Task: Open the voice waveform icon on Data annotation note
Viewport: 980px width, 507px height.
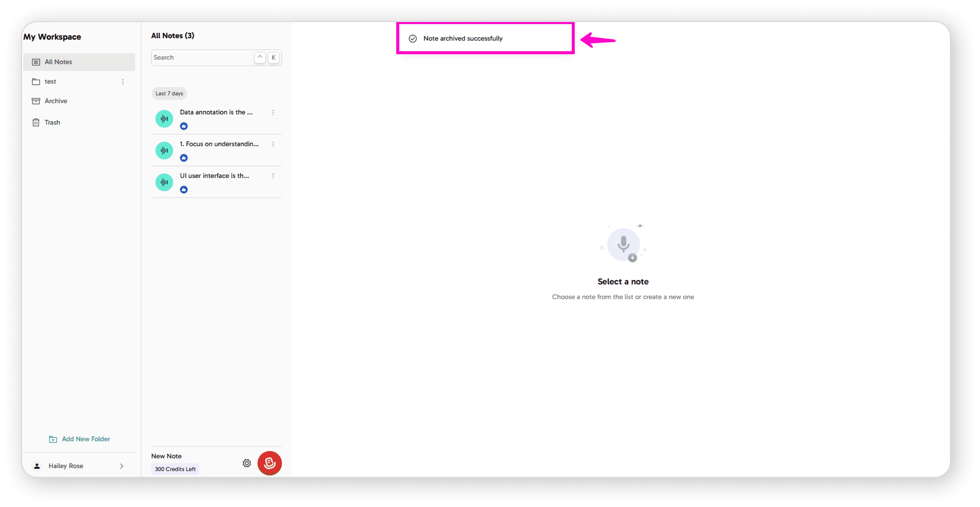Action: [164, 118]
